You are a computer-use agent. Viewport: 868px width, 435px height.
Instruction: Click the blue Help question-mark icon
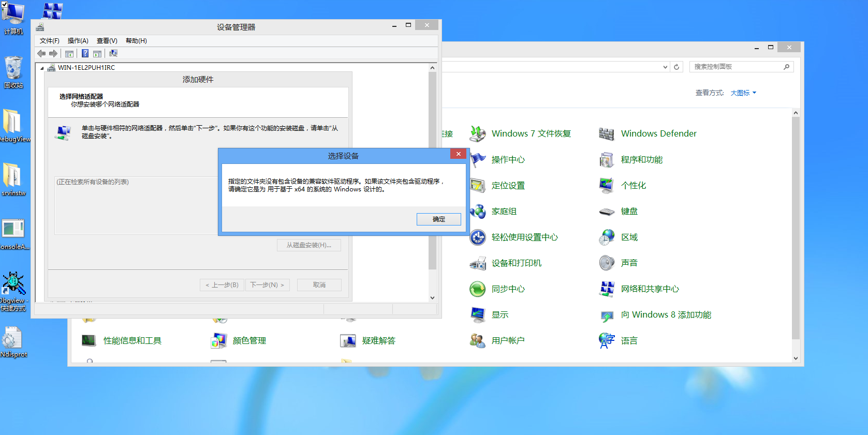[85, 53]
